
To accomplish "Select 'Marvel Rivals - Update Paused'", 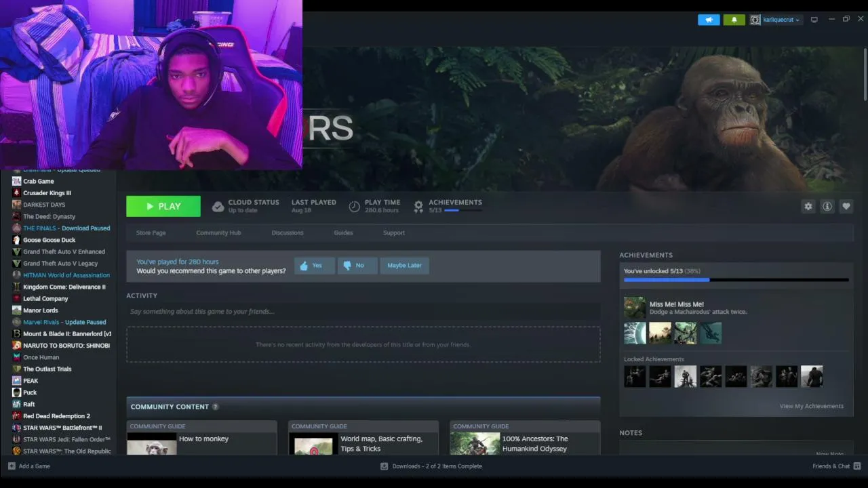I will tap(64, 322).
